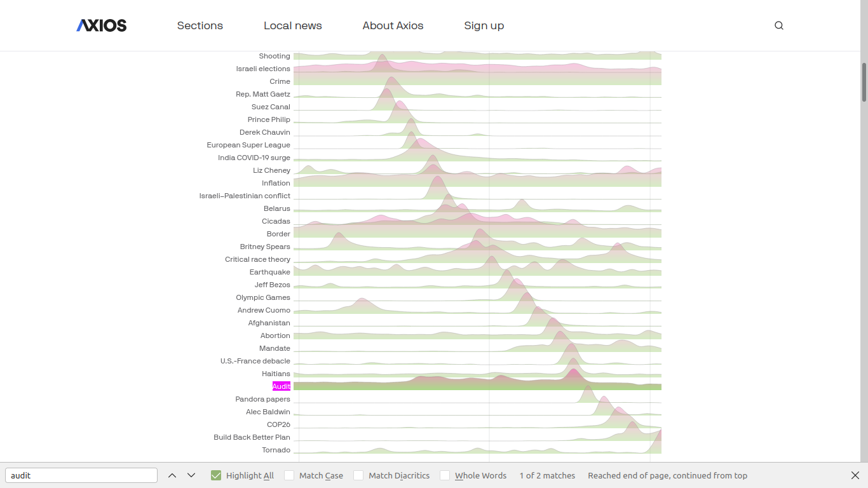Select the Alec Baldwin label

tap(268, 412)
